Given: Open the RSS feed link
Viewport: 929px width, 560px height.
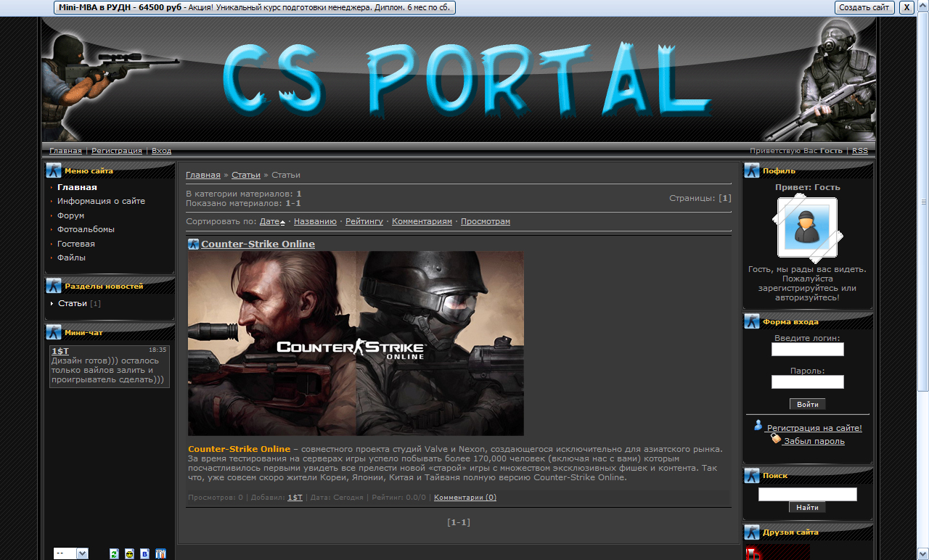Looking at the screenshot, I should point(859,151).
